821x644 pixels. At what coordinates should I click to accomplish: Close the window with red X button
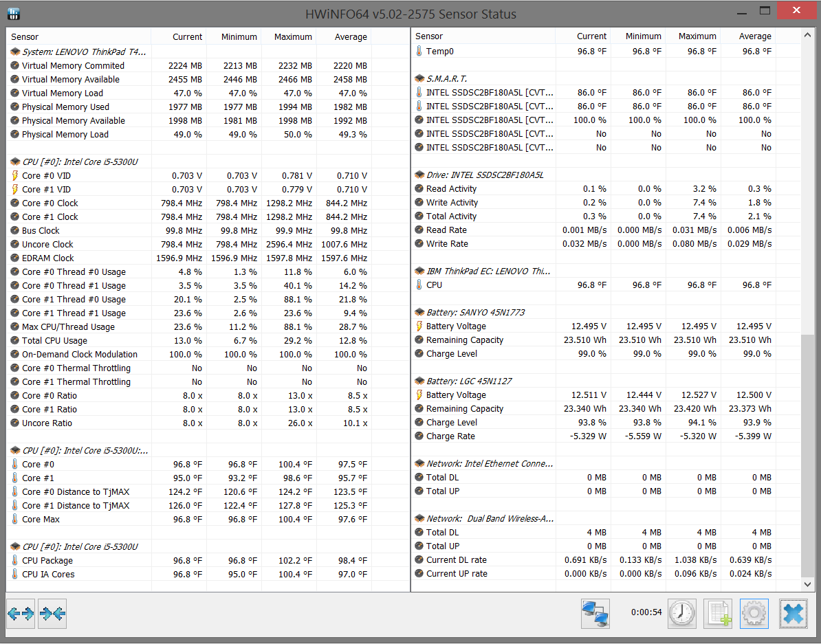pyautogui.click(x=796, y=11)
